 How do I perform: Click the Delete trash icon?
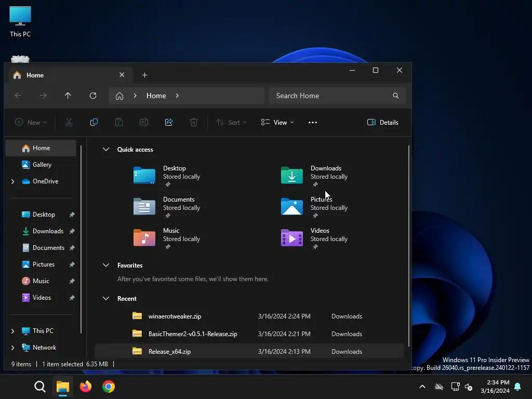(194, 122)
